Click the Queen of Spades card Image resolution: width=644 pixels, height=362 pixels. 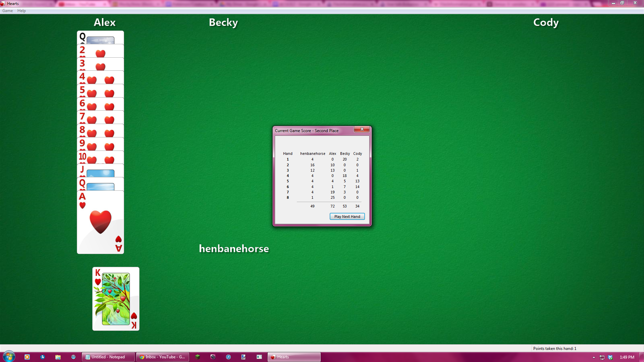click(x=100, y=37)
